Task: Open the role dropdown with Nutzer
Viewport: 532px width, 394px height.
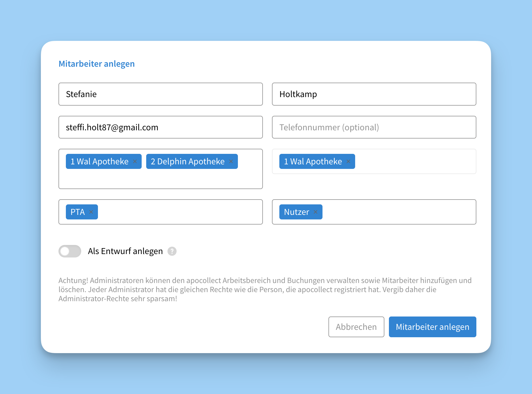Action: tap(397, 212)
